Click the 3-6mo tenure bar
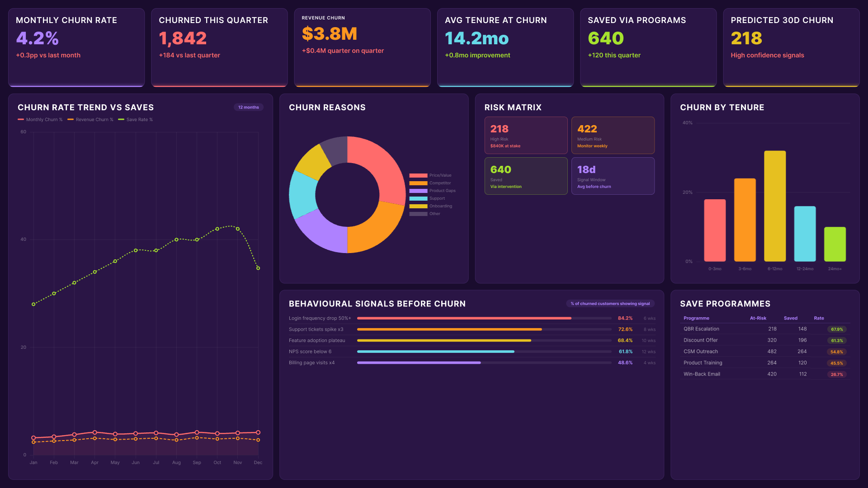Screen dimensions: 868x488 click(x=745, y=220)
